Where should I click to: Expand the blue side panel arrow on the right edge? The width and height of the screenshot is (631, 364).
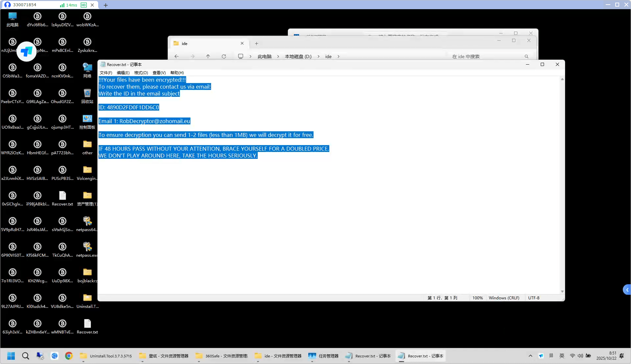pos(627,290)
